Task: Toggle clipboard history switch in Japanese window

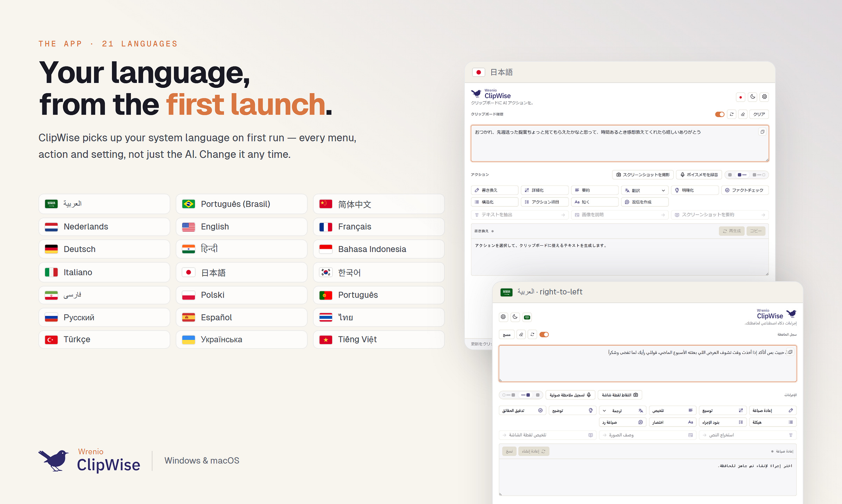Action: tap(720, 114)
